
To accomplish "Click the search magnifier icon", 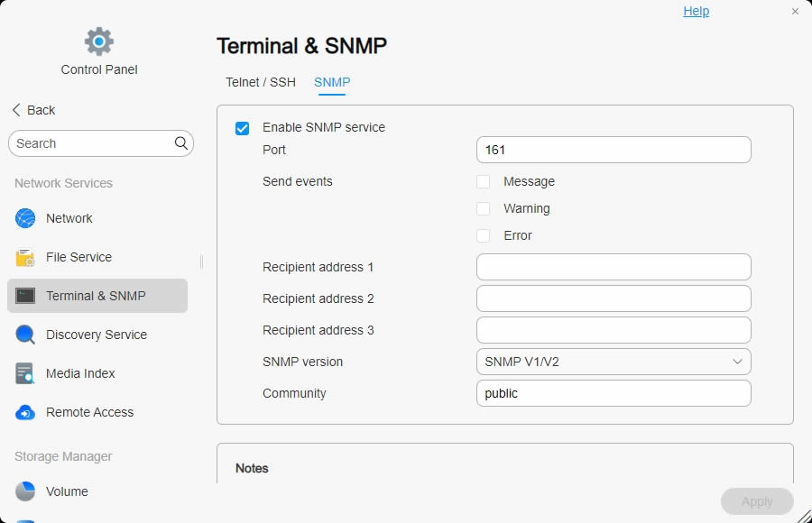I will coord(181,143).
